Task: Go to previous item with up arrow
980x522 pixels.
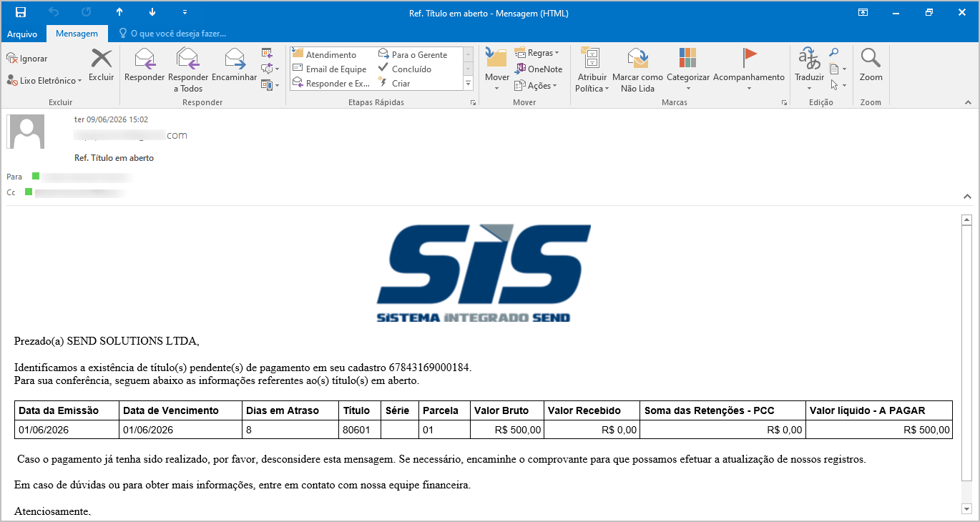Action: pyautogui.click(x=119, y=12)
